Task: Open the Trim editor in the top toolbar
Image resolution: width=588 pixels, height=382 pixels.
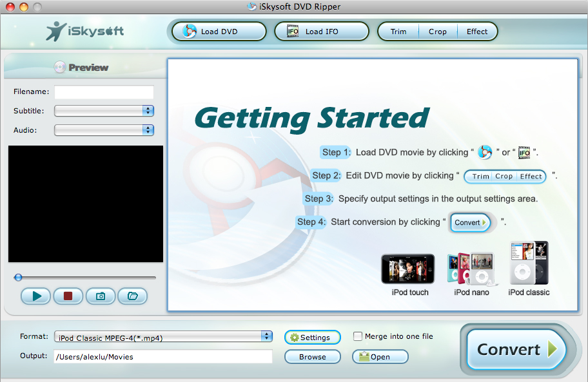Action: point(398,32)
